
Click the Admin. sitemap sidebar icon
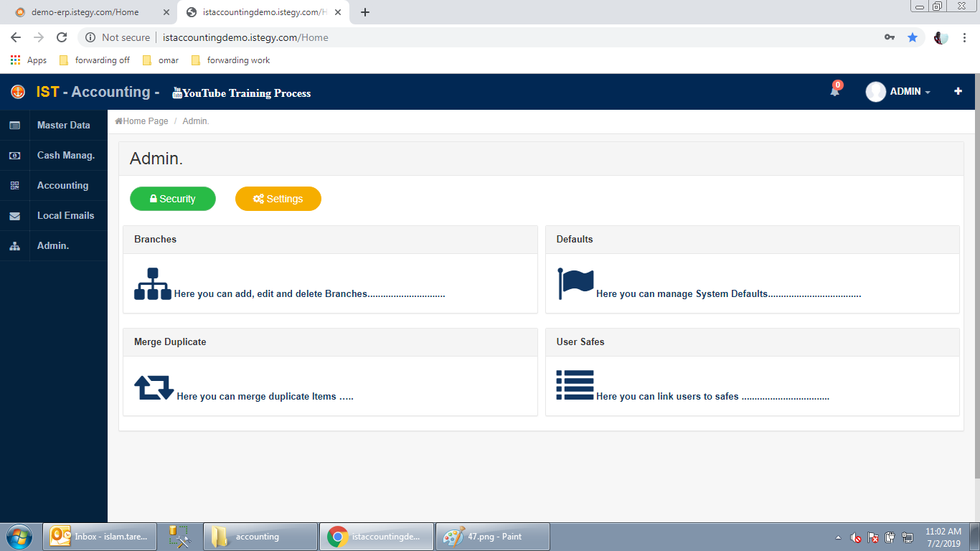14,246
